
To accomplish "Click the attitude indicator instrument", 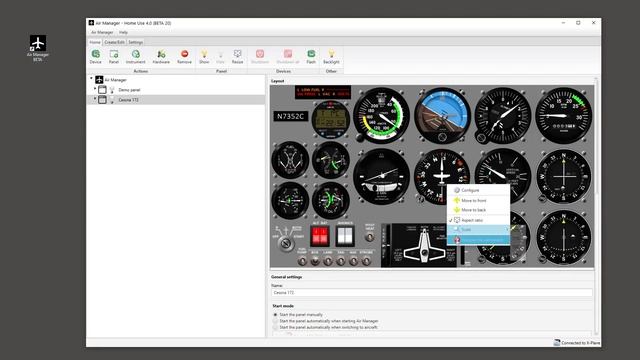I will pos(442,115).
